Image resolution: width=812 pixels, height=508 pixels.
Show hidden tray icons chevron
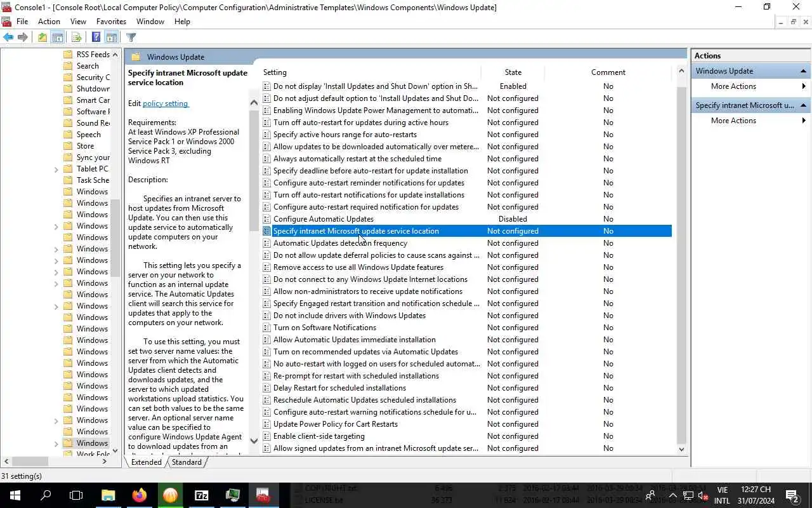[673, 495]
